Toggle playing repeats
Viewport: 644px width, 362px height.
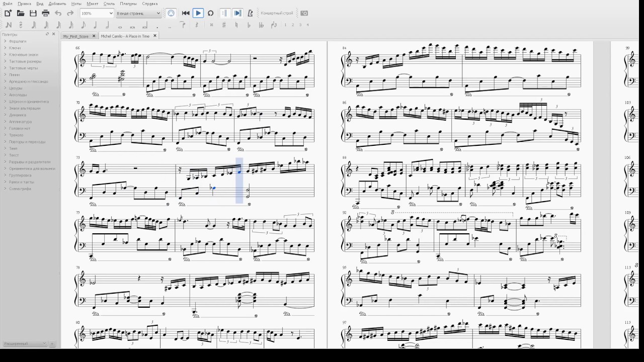click(225, 13)
